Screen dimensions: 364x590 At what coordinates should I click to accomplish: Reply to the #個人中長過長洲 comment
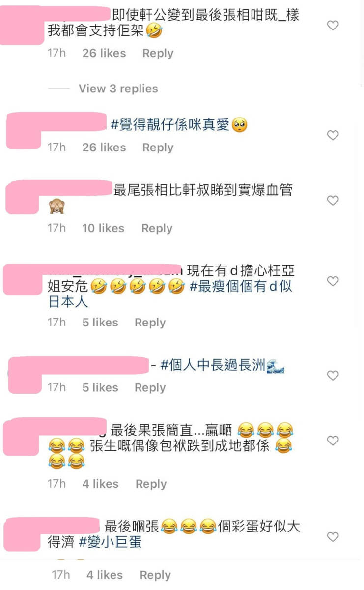coord(150,387)
